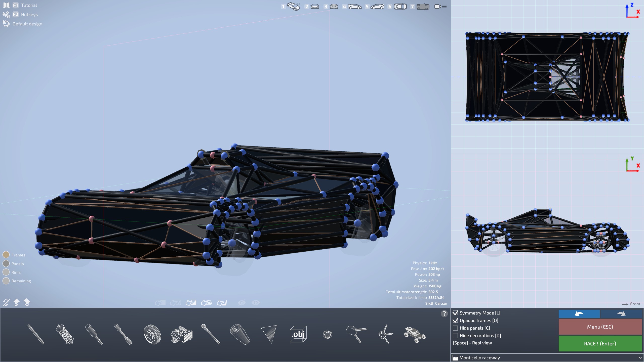
Task: Switch to front view camera 2
Action: (314, 7)
